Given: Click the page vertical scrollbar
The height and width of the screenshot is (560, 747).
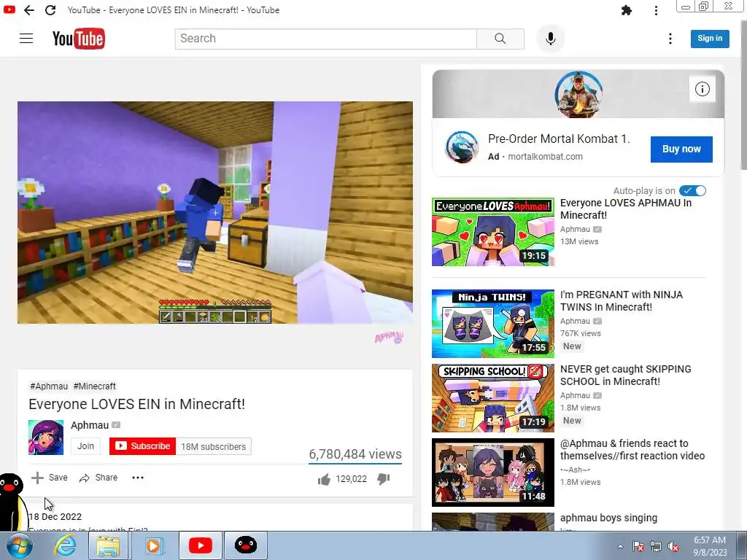Looking at the screenshot, I should pos(743,96).
